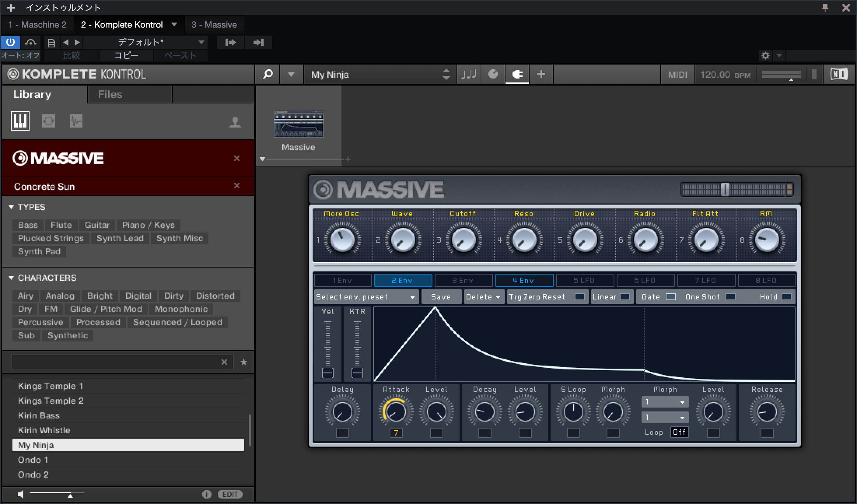857x504 pixels.
Task: Click the envelope Save button
Action: tap(441, 297)
